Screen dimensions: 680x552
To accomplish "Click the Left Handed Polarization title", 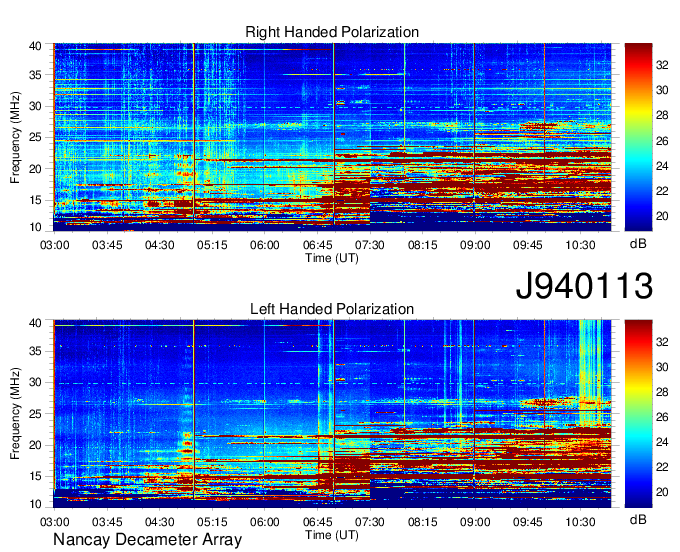I will tap(332, 309).
